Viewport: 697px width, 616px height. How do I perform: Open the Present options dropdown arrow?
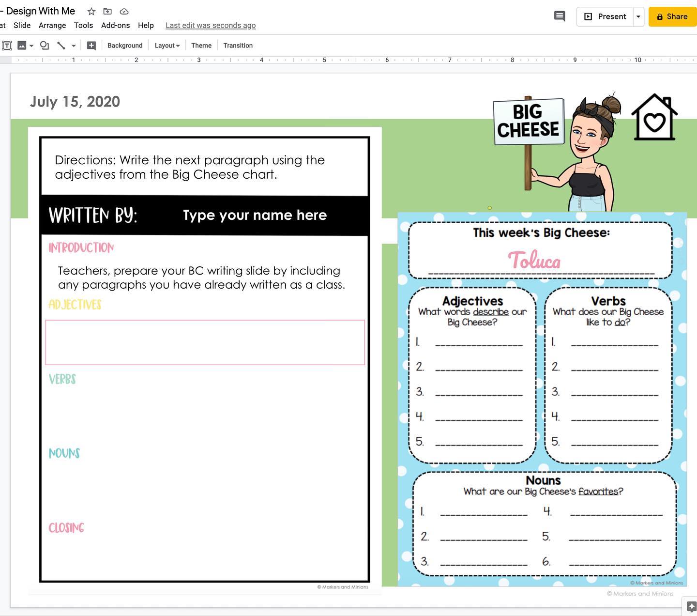(x=638, y=16)
